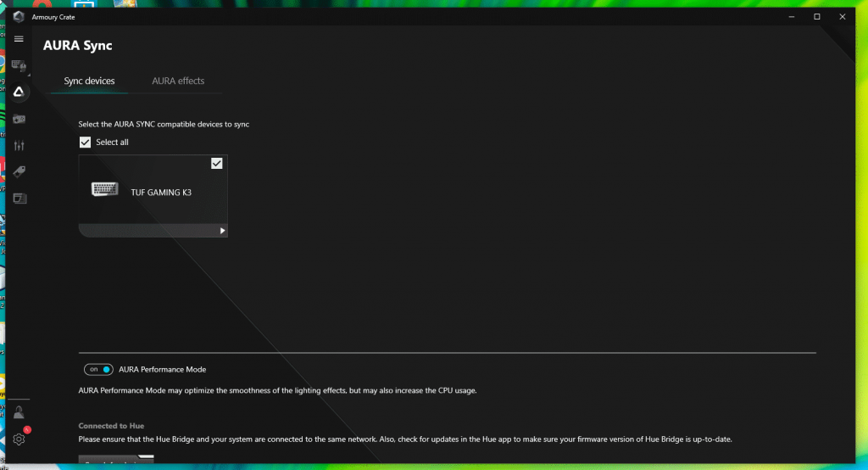Click the AURA Performance Mode label
The width and height of the screenshot is (868, 470).
pos(162,369)
